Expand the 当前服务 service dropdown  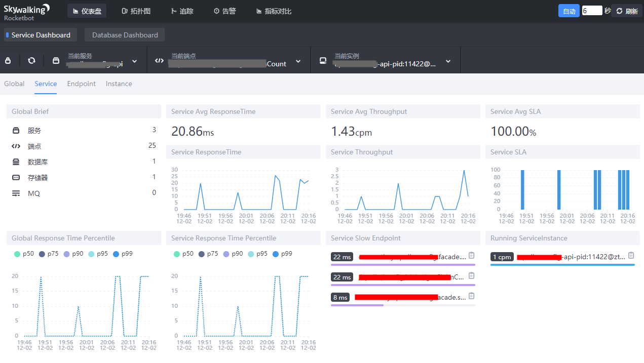tap(134, 61)
